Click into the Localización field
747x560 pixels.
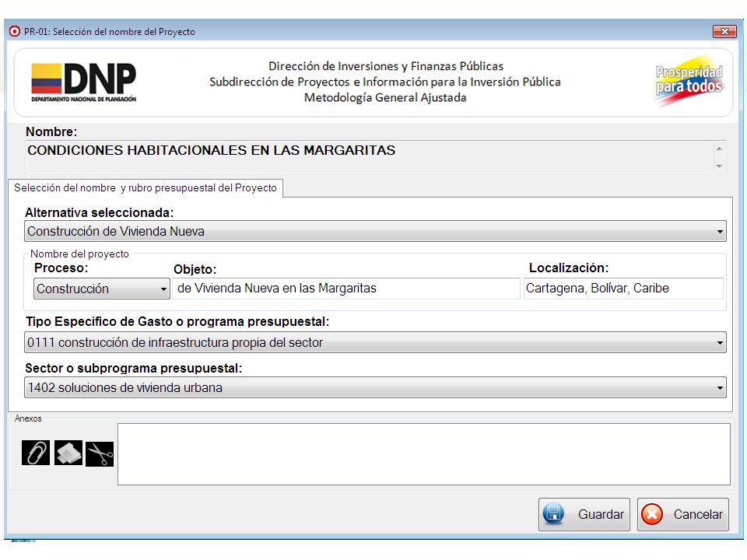(x=623, y=289)
